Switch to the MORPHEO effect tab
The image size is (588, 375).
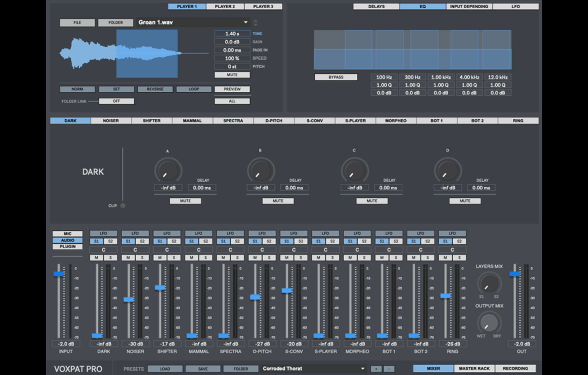coord(396,121)
